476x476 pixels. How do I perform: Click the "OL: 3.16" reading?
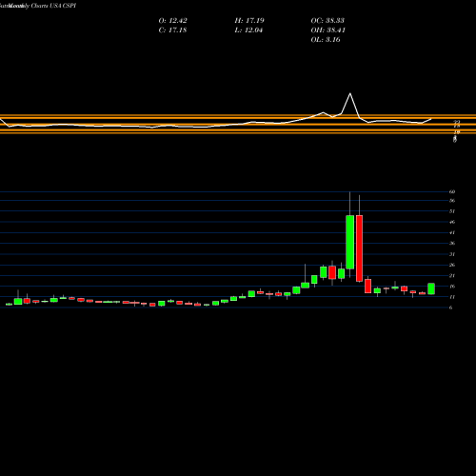326,40
